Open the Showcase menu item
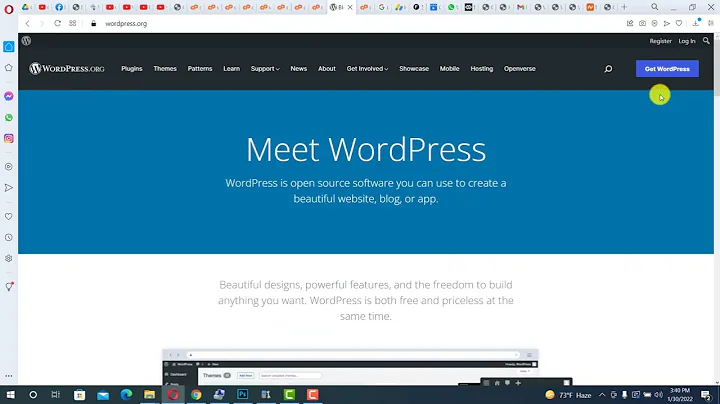 click(414, 69)
